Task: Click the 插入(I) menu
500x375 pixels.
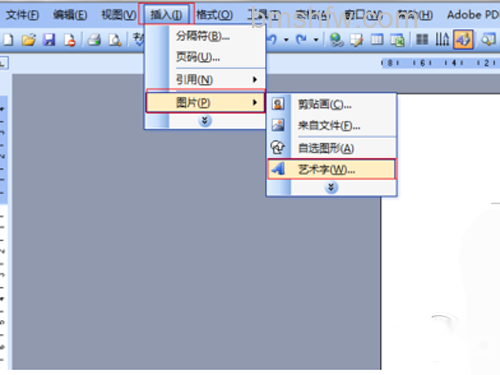Action: (166, 15)
